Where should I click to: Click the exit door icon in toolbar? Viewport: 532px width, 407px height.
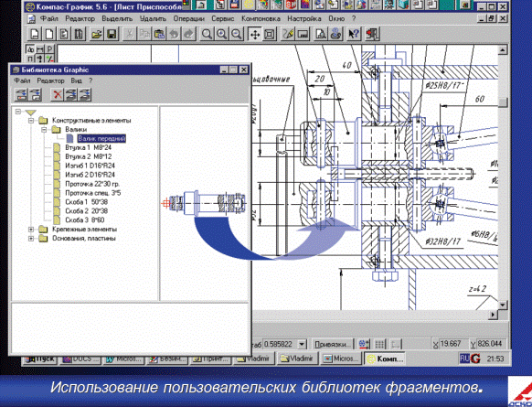(372, 34)
